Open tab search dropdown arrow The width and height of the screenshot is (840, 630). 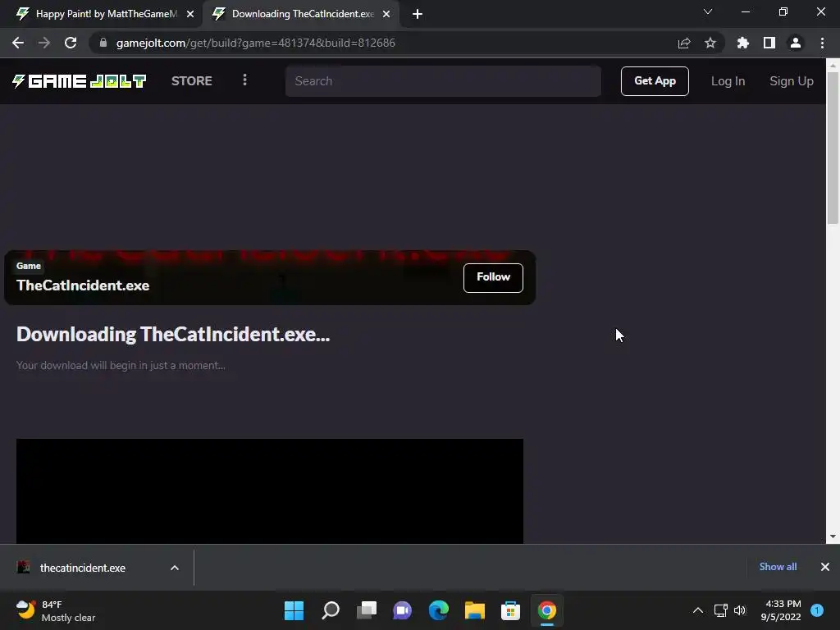click(708, 11)
